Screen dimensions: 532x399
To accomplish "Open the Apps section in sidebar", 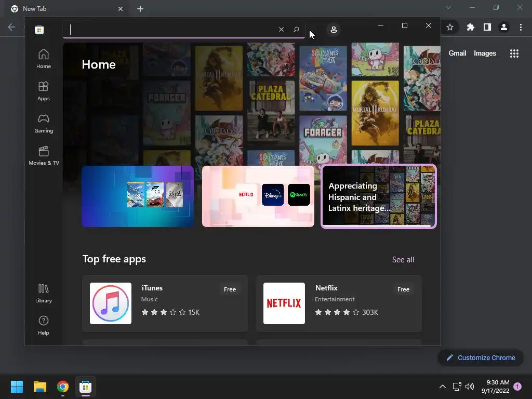I will 44,91.
